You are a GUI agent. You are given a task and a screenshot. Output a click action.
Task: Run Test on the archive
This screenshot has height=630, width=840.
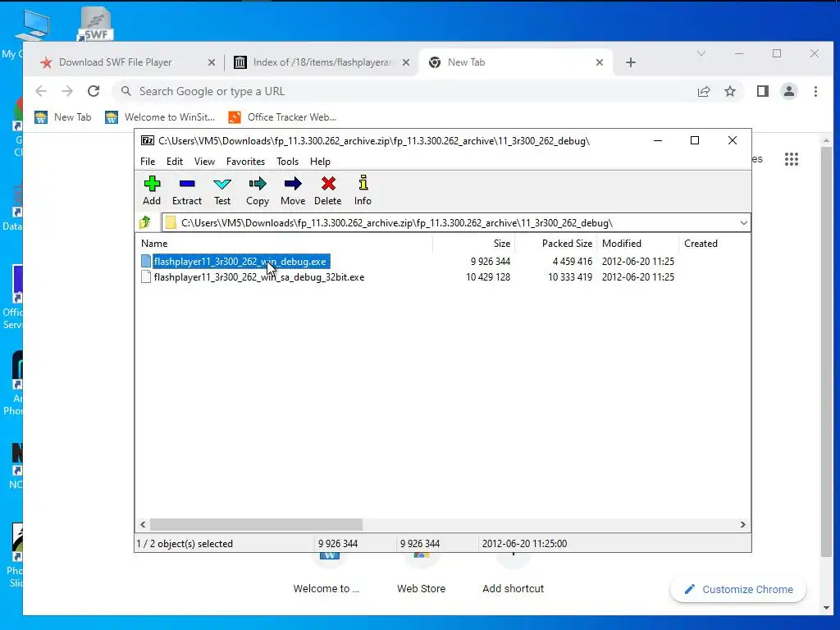click(x=222, y=190)
